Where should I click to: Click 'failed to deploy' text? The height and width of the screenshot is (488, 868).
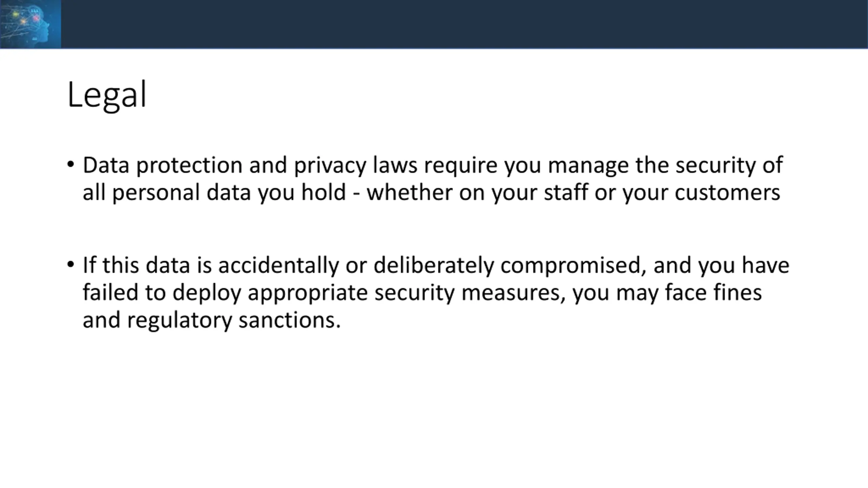point(162,293)
